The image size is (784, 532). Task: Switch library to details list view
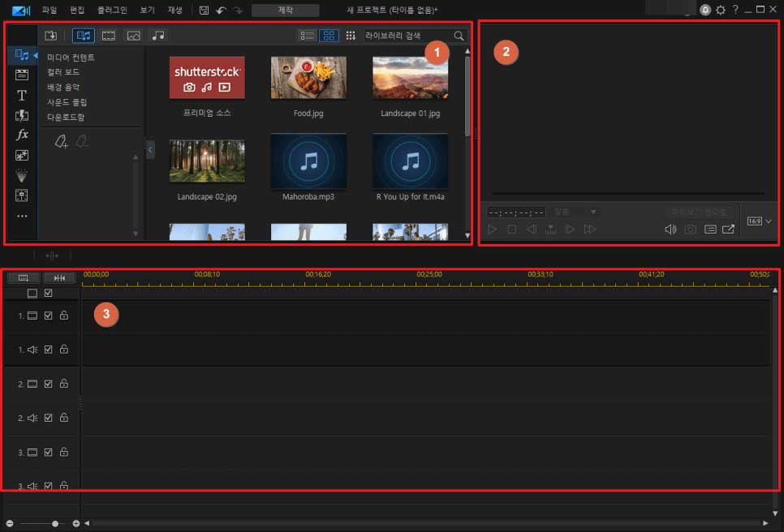tap(307, 36)
